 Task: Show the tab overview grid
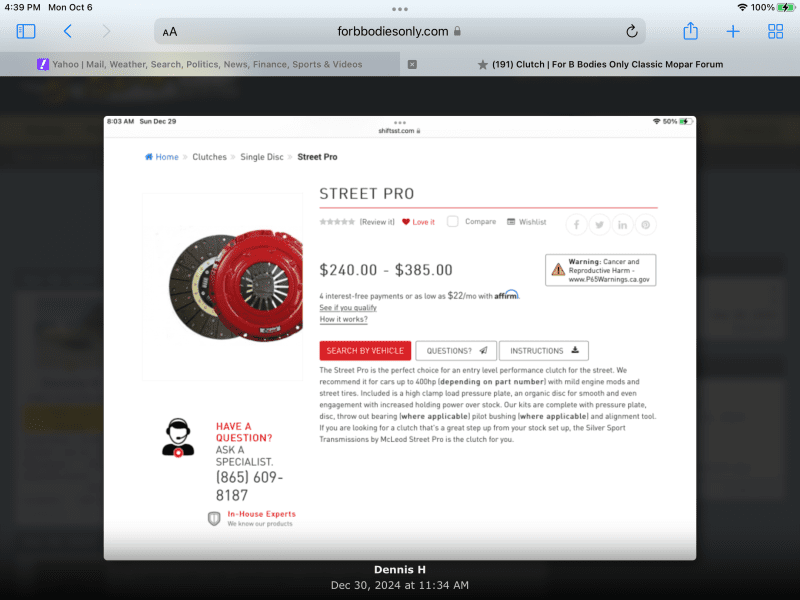[x=776, y=32]
